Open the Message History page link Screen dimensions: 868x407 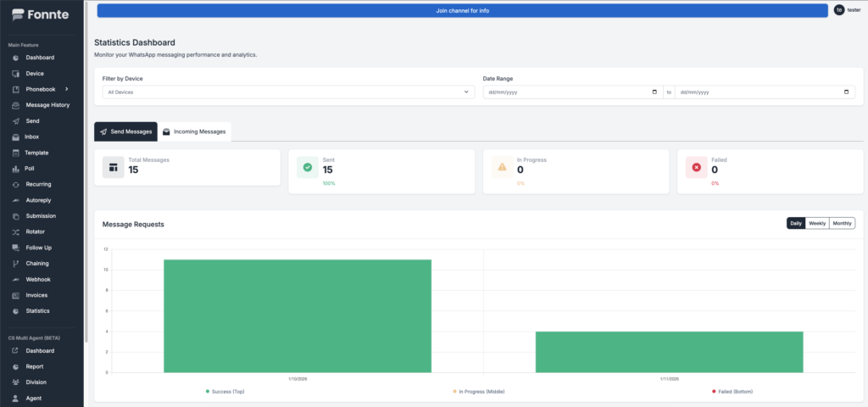[47, 105]
